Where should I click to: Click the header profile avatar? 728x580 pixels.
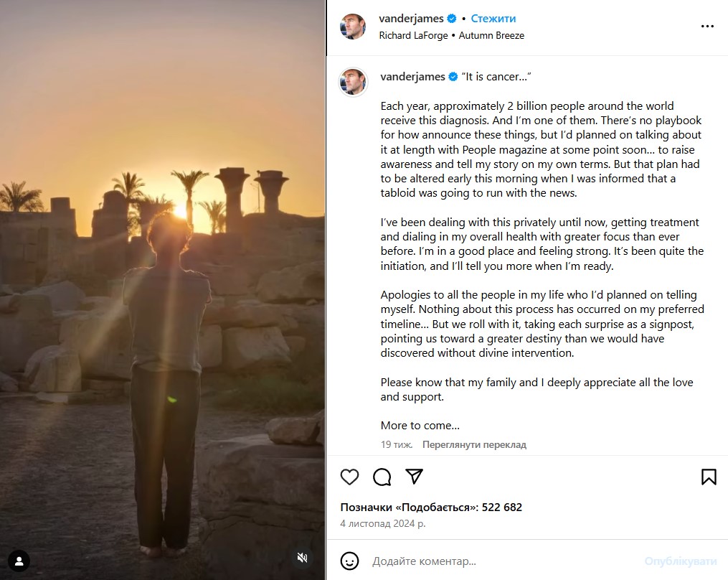click(353, 27)
